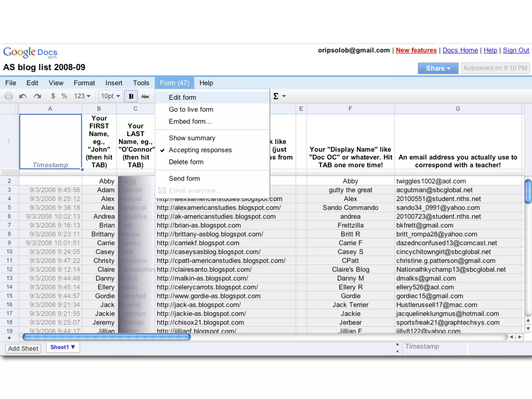Open the 10pt font size dropdown
This screenshot has height=399, width=532.
click(110, 96)
